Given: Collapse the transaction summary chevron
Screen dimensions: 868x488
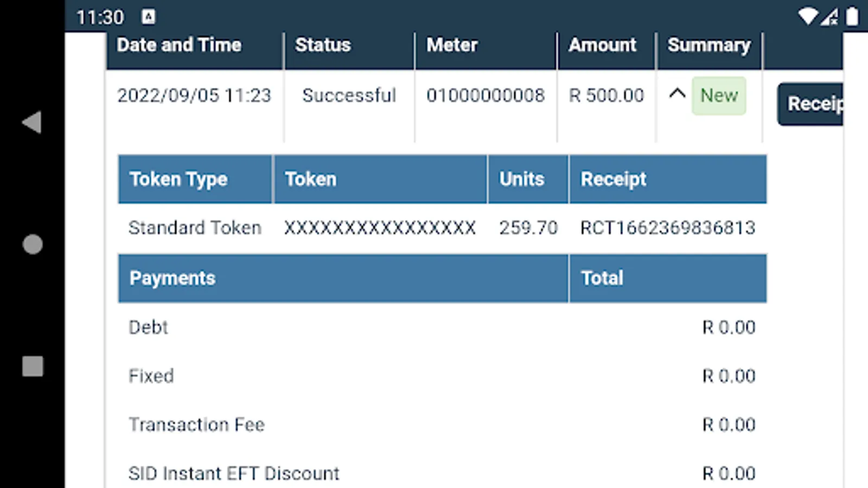Looking at the screenshot, I should 677,94.
